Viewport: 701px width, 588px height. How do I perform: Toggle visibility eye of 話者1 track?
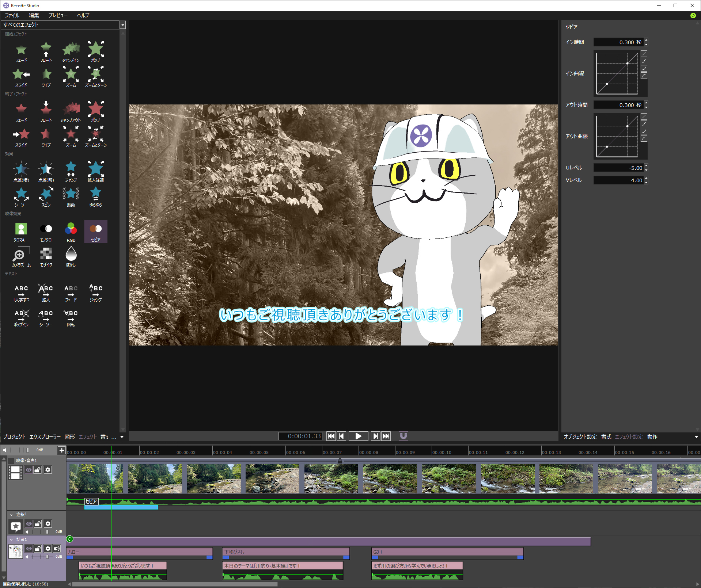coord(29,549)
